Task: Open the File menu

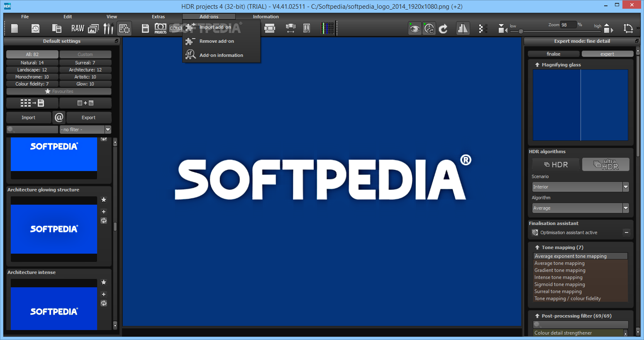Action: click(x=25, y=17)
